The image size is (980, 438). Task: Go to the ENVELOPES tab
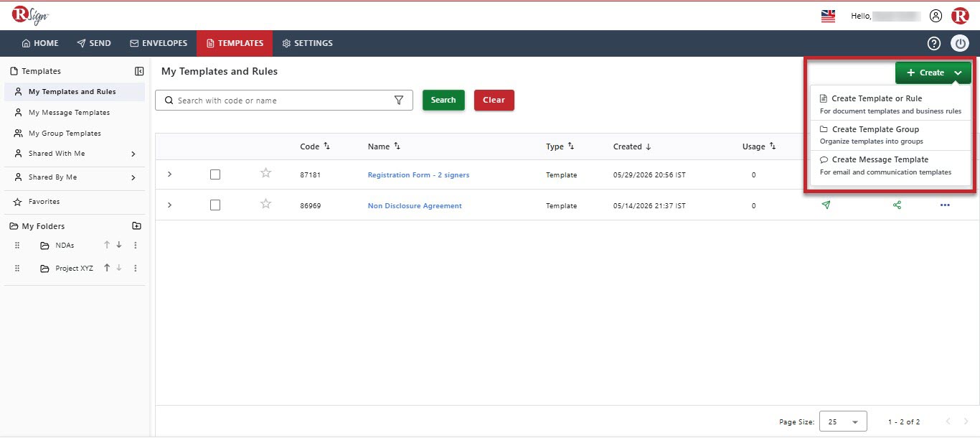tap(159, 43)
